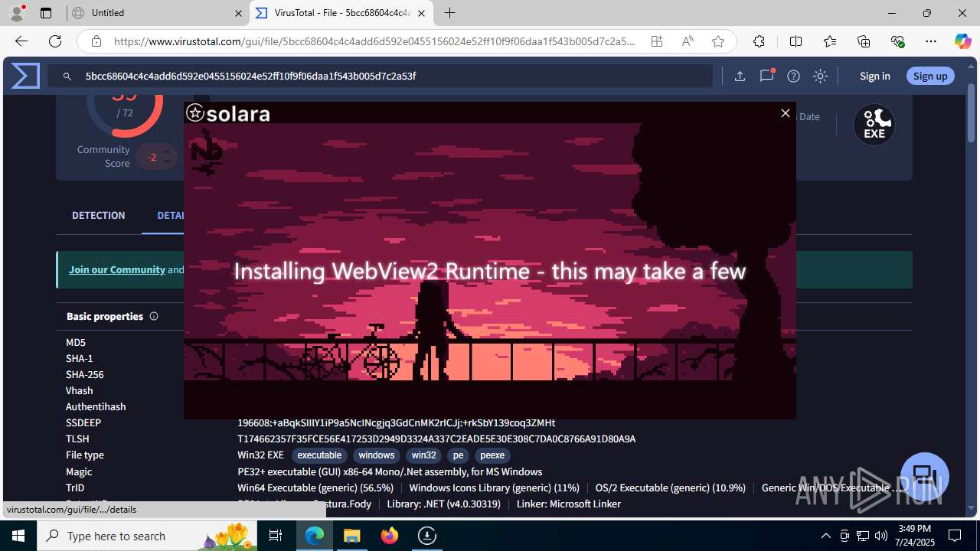
Task: Open the downloader app taskbar icon
Action: tap(427, 536)
